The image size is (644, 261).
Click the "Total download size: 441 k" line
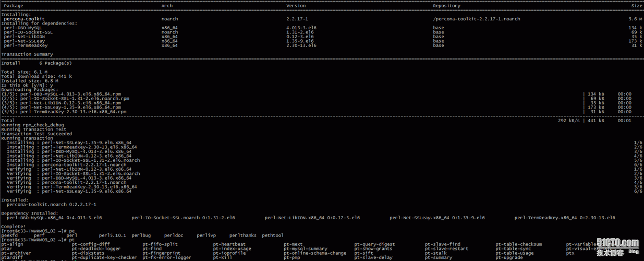point(37,76)
